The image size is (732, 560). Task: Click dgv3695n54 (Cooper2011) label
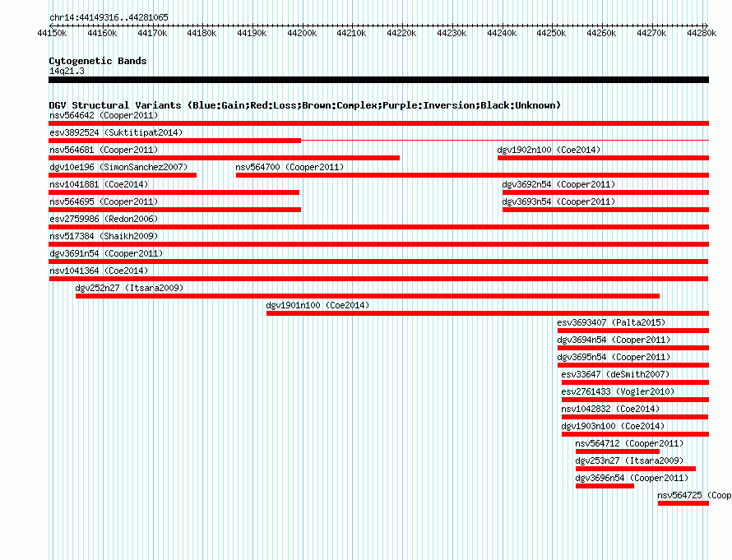tap(614, 357)
